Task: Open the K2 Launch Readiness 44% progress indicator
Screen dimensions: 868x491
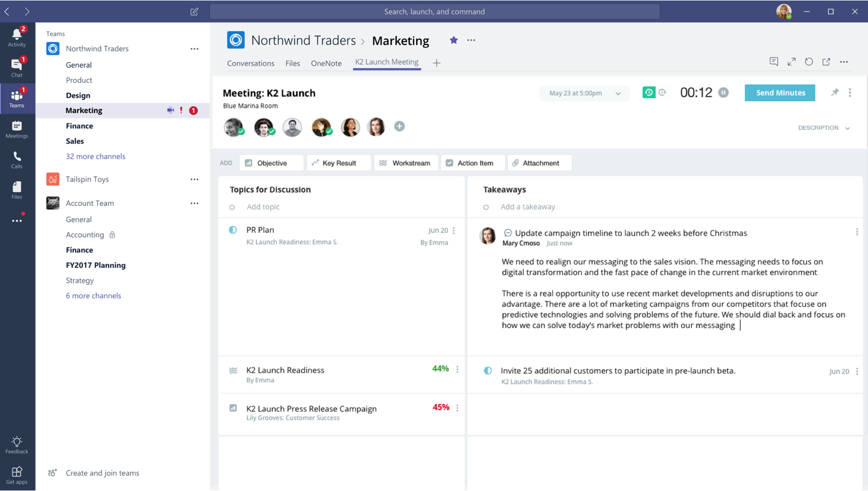Action: tap(441, 369)
